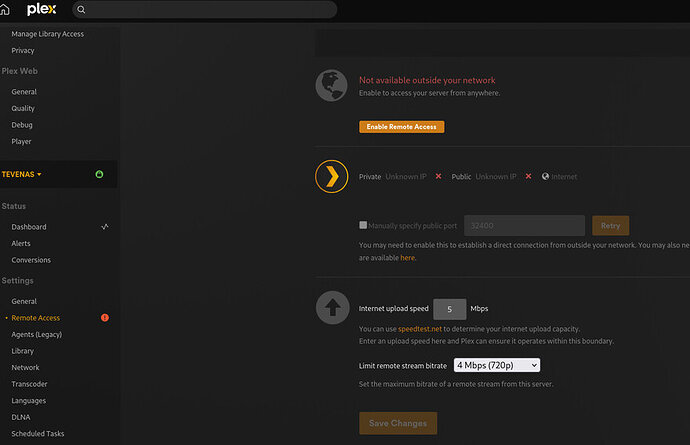Click the search magnifier icon
The width and height of the screenshot is (690, 445).
click(81, 9)
